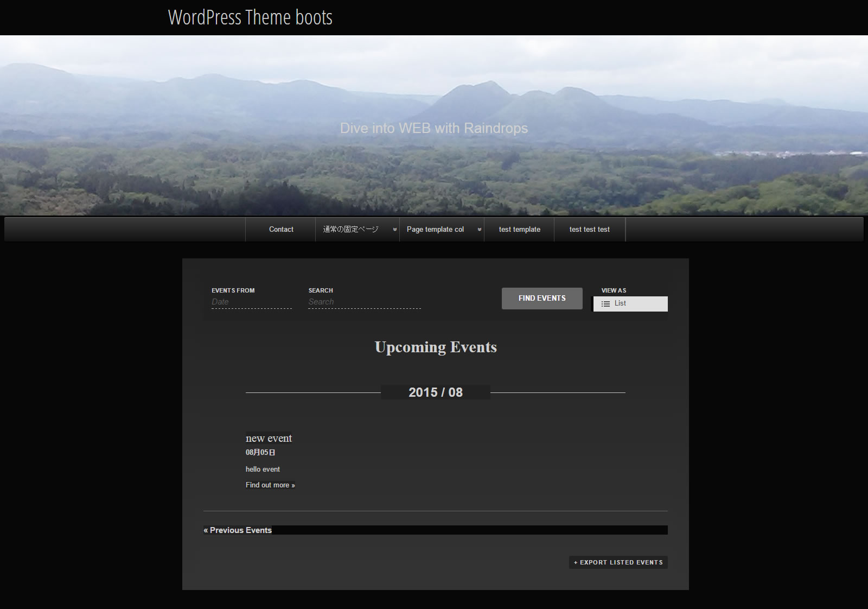Click the hello event description text
Image resolution: width=868 pixels, height=609 pixels.
click(263, 470)
